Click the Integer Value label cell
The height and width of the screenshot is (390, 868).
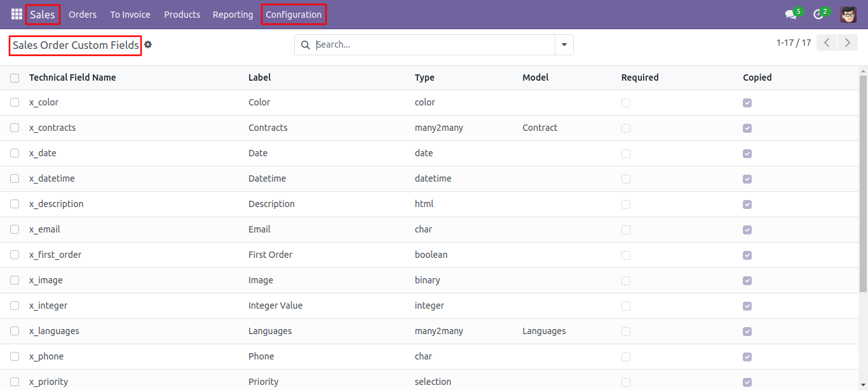275,306
